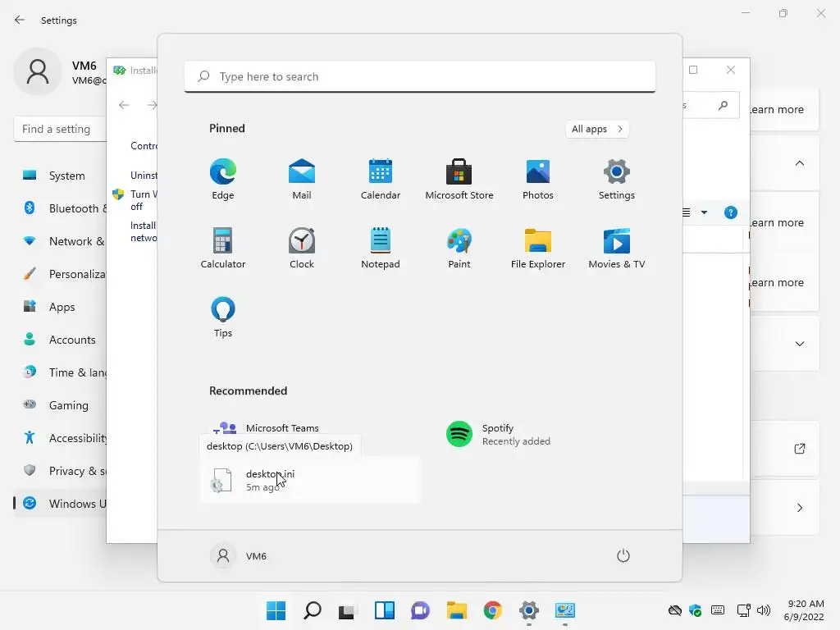Select System in Settings sidebar
Viewport: 840px width, 630px height.
[60, 176]
